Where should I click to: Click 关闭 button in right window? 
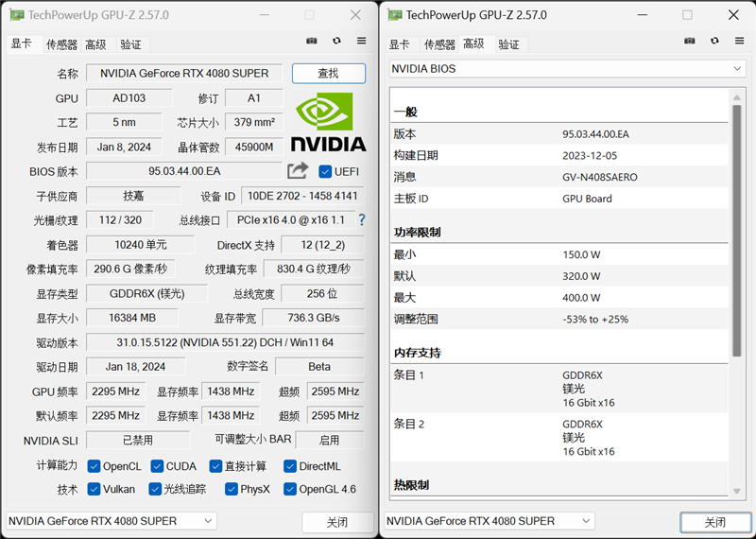715,522
